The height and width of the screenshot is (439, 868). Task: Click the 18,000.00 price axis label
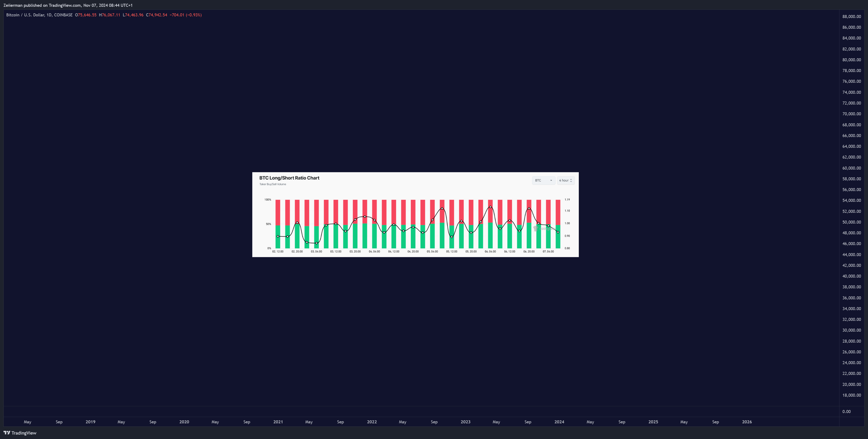[x=851, y=395]
